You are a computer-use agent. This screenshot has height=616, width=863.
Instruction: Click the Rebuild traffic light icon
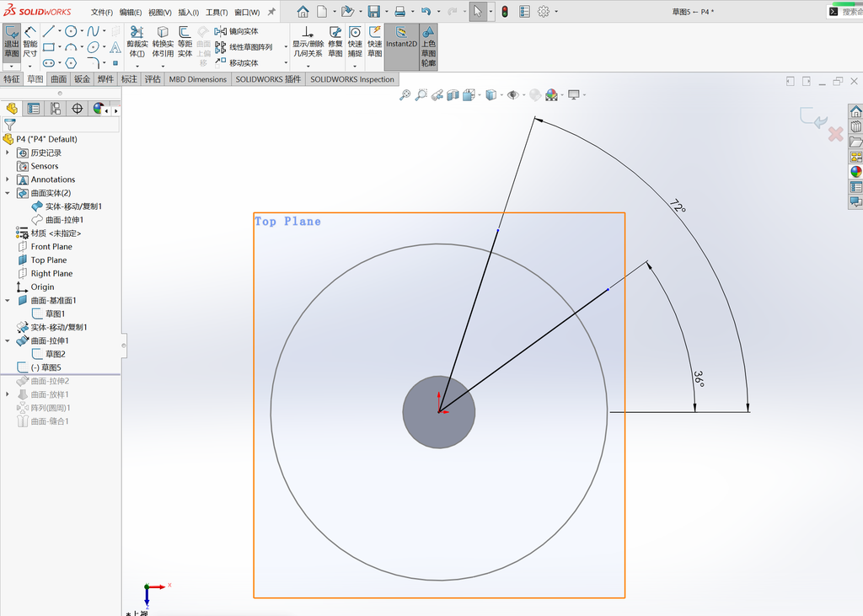505,12
